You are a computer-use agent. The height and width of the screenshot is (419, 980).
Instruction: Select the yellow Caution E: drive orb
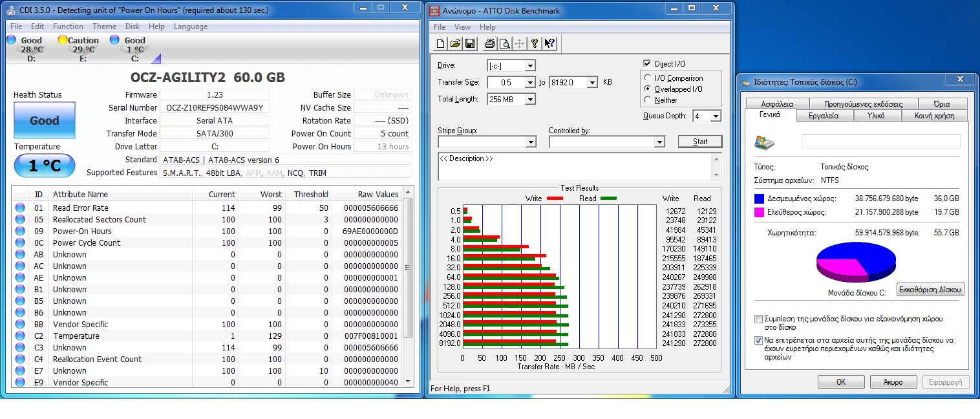[x=63, y=40]
